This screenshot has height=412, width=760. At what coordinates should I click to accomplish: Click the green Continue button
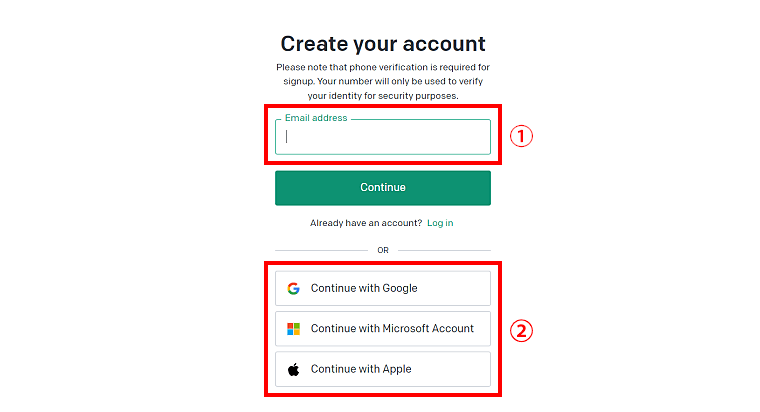[x=383, y=188]
